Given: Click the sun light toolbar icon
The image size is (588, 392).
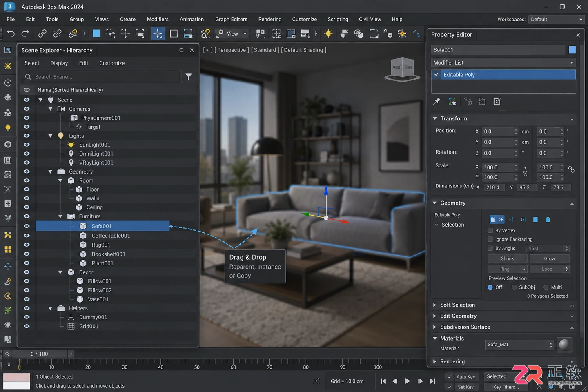Looking at the screenshot, I should click(328, 33).
